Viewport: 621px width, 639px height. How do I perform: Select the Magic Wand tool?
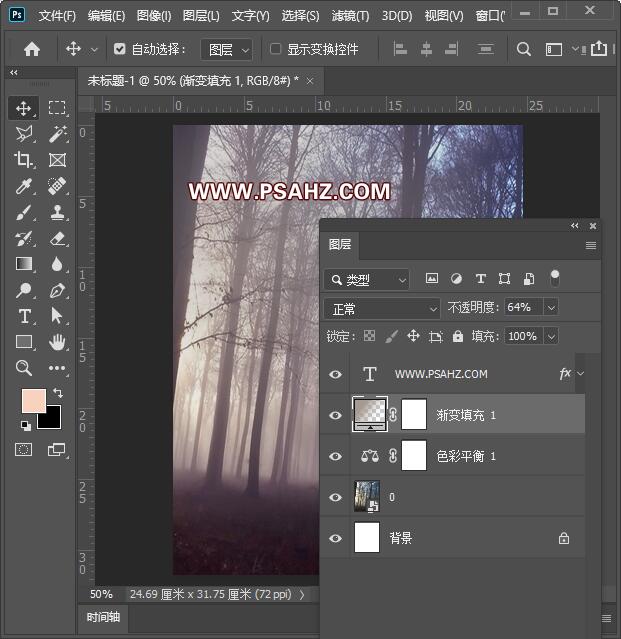[x=57, y=134]
